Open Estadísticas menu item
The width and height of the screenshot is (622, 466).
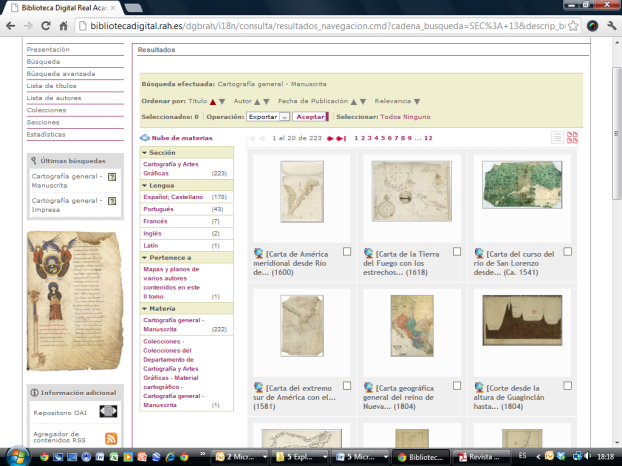[46, 134]
